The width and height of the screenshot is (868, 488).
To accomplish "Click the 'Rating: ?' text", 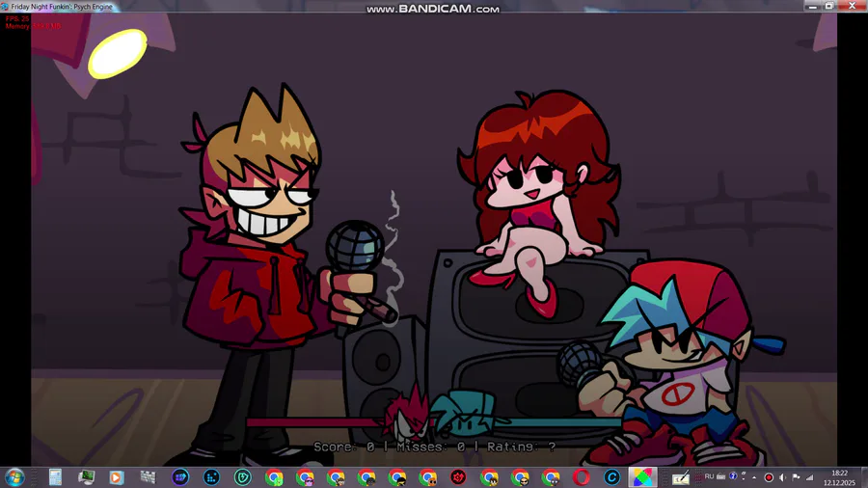I will point(521,447).
